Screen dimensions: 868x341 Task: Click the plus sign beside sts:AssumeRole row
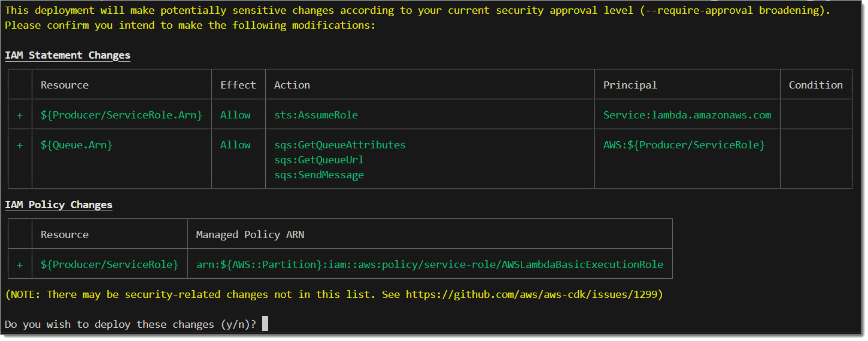click(20, 115)
